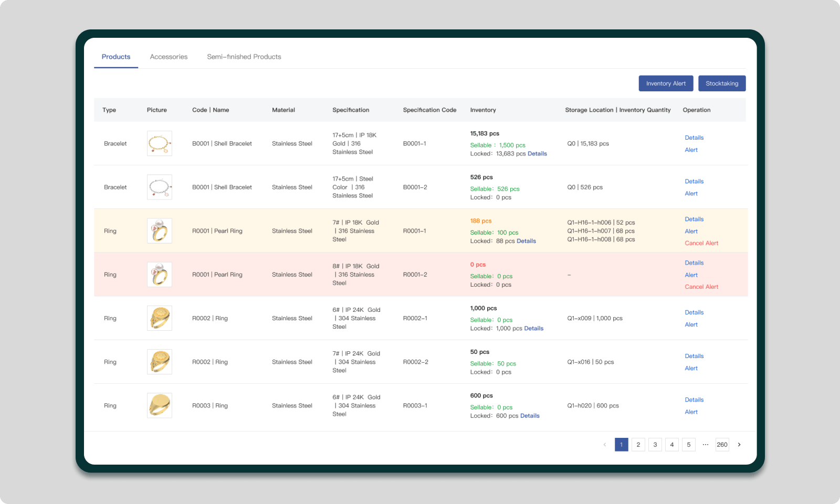Click Alert for R0001-2
The height and width of the screenshot is (504, 840).
tap(691, 275)
